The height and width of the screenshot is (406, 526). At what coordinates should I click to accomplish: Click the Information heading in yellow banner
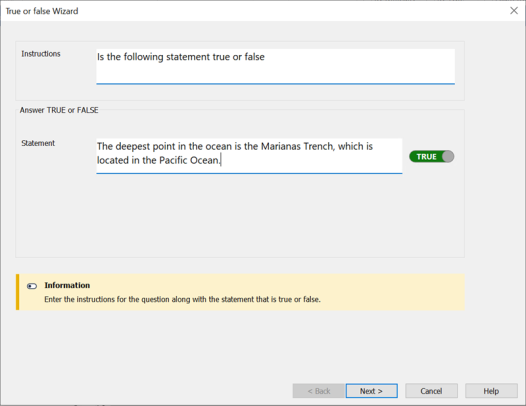67,285
